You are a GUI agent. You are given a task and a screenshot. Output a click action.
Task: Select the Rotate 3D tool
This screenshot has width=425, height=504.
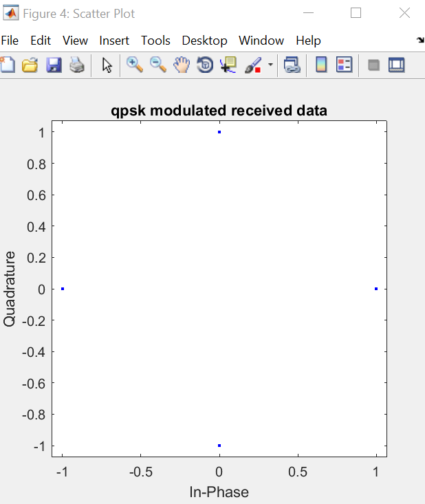pyautogui.click(x=205, y=65)
